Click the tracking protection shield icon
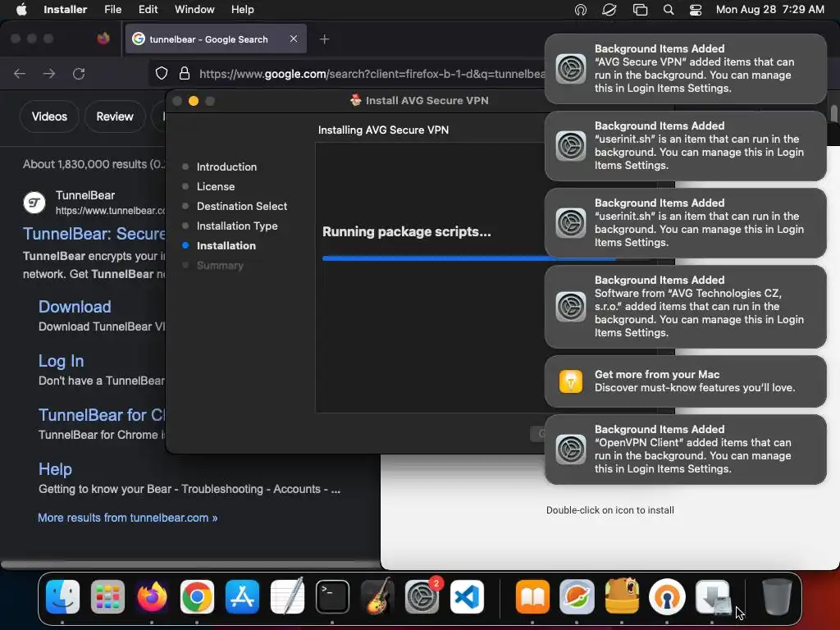Image resolution: width=840 pixels, height=630 pixels. click(x=162, y=73)
